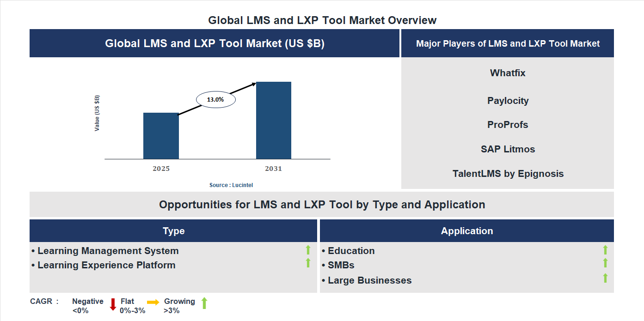Click the green arrow beside Large Businesses
644x321 pixels.
[x=606, y=279]
